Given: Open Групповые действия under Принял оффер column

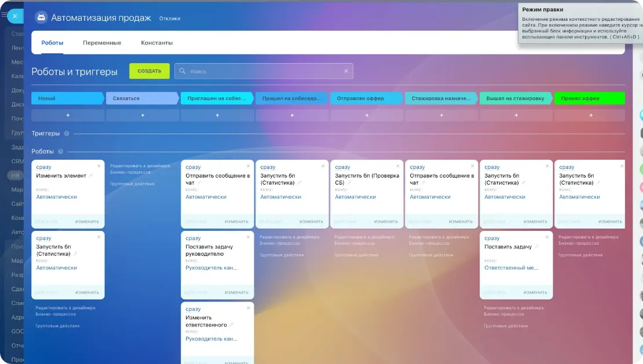Looking at the screenshot, I should coord(580,255).
